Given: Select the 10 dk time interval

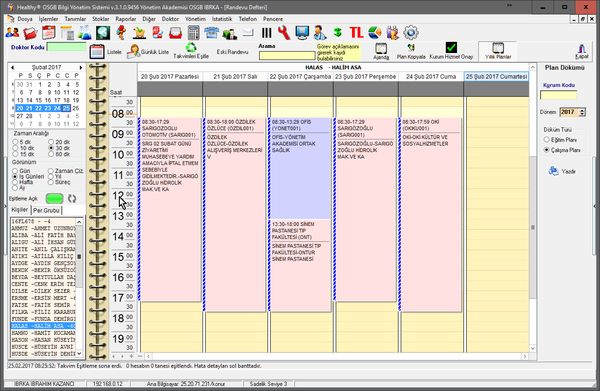Looking at the screenshot, I should (15, 148).
